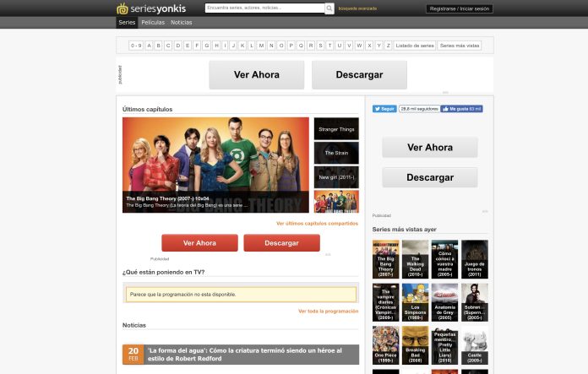Image resolution: width=588 pixels, height=374 pixels.
Task: Open The Walking Dead poster thumbnail
Action: [415, 260]
